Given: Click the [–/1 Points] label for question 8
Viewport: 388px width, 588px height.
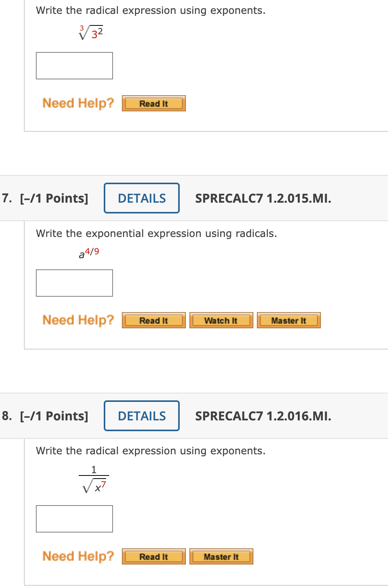Looking at the screenshot, I should [x=54, y=416].
